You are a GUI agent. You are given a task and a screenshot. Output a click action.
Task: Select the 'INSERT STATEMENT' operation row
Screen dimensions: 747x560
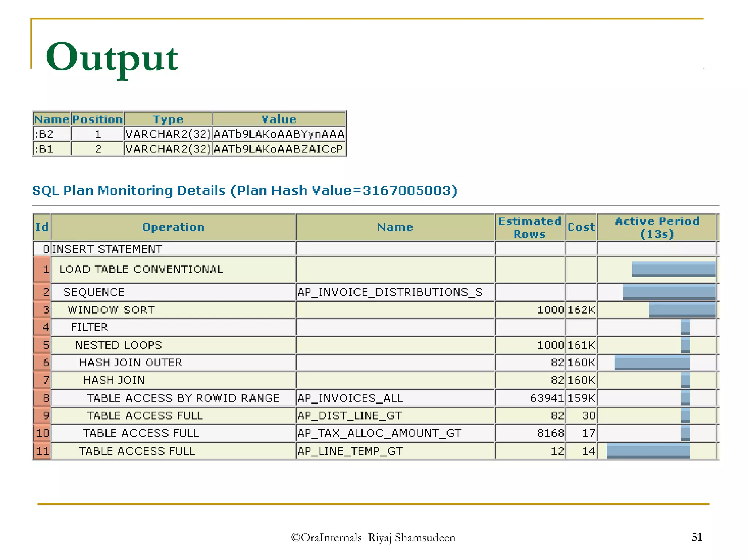pos(173,249)
